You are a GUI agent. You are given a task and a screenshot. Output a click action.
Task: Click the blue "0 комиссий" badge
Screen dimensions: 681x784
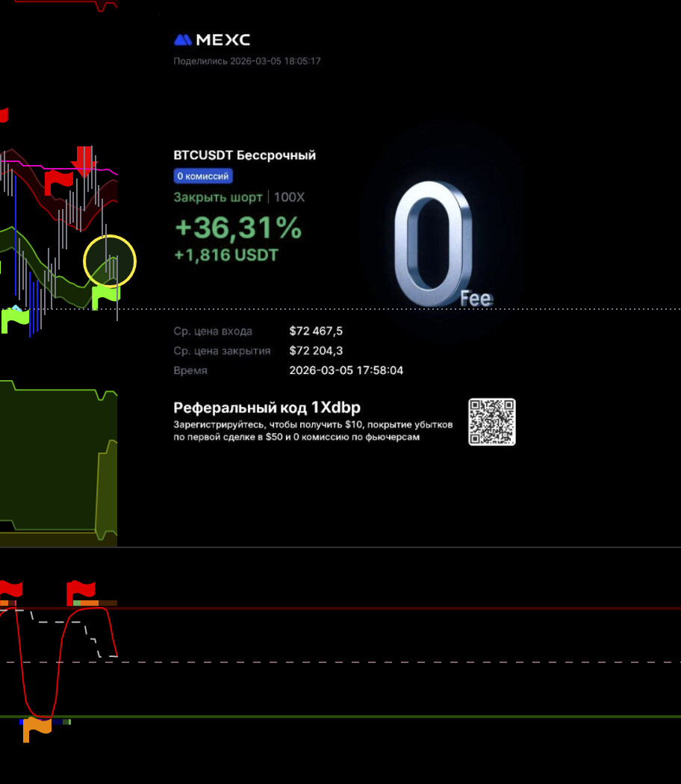pos(202,176)
